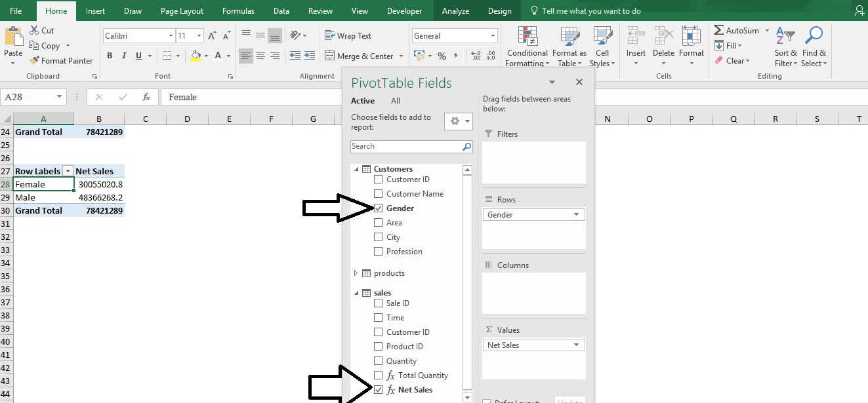Toggle Italic formatting

(x=124, y=56)
